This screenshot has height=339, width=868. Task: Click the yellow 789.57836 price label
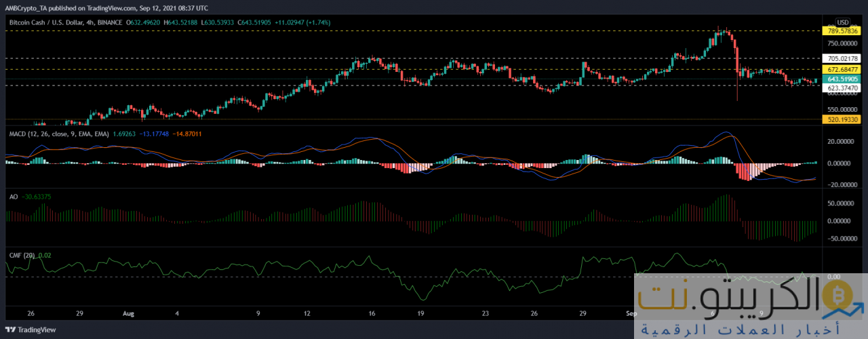pos(842,31)
